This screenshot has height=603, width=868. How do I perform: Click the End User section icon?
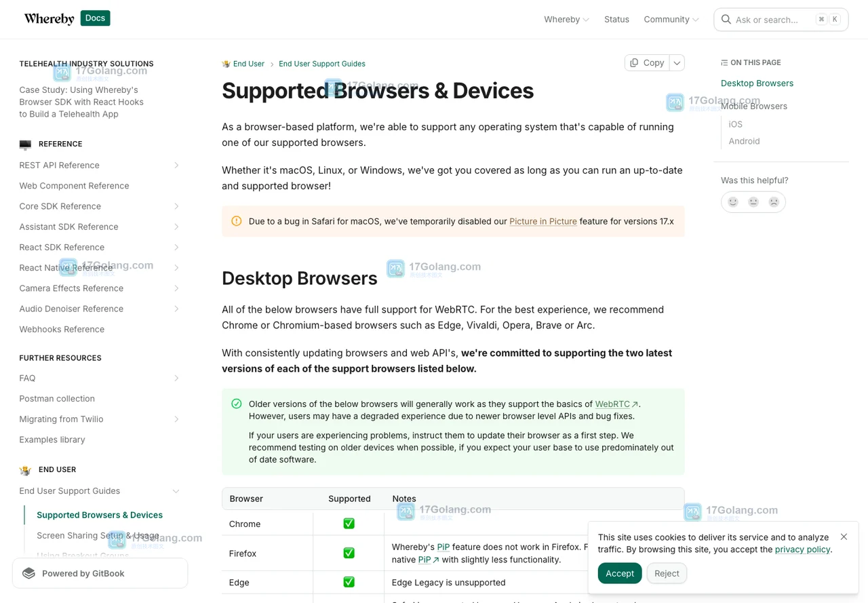(25, 470)
